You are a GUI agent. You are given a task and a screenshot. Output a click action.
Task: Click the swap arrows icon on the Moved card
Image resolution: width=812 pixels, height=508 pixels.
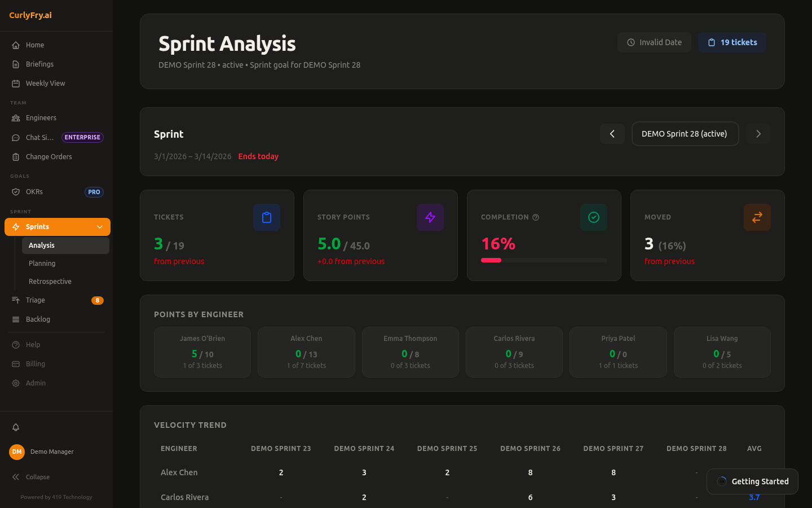[x=757, y=217]
